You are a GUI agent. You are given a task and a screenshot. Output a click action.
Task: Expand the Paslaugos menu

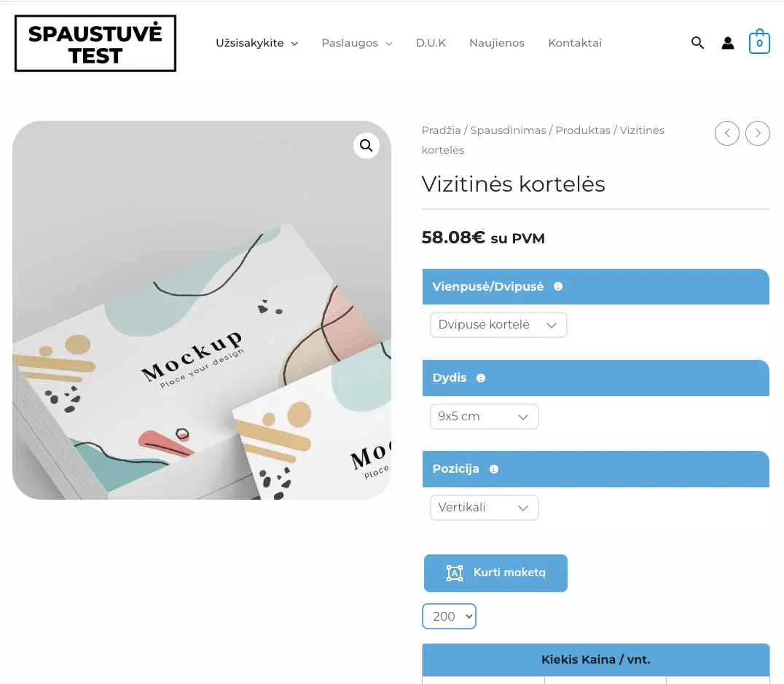(357, 43)
